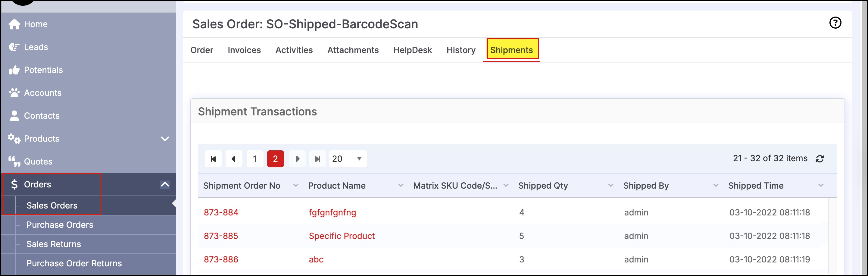Go to first page of shipment transactions
Image resolution: width=868 pixels, height=276 pixels.
(x=213, y=159)
